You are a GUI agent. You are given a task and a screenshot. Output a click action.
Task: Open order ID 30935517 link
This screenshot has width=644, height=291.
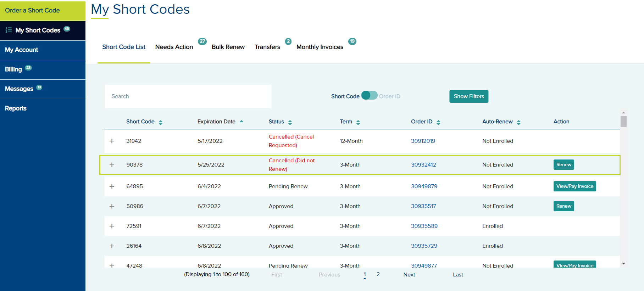pyautogui.click(x=423, y=206)
